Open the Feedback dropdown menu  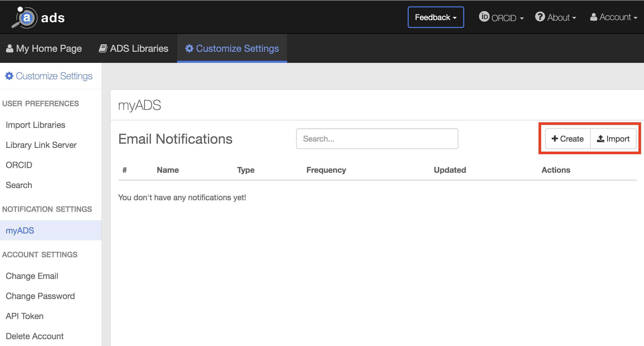tap(436, 17)
